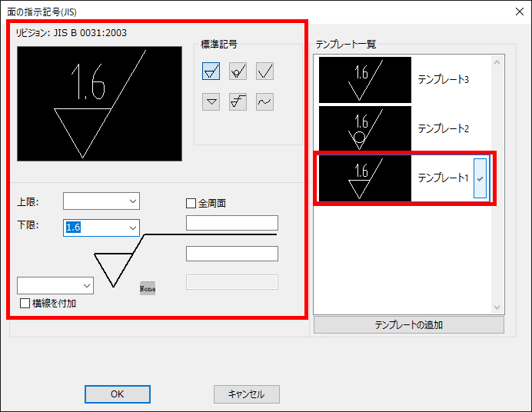Click the キャンセル button
532x412 pixels.
click(x=247, y=394)
